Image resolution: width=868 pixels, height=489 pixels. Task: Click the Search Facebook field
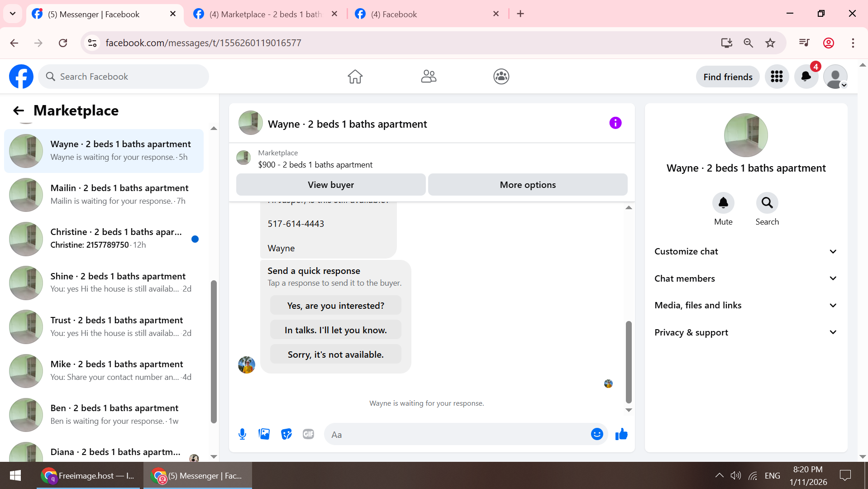pyautogui.click(x=124, y=77)
